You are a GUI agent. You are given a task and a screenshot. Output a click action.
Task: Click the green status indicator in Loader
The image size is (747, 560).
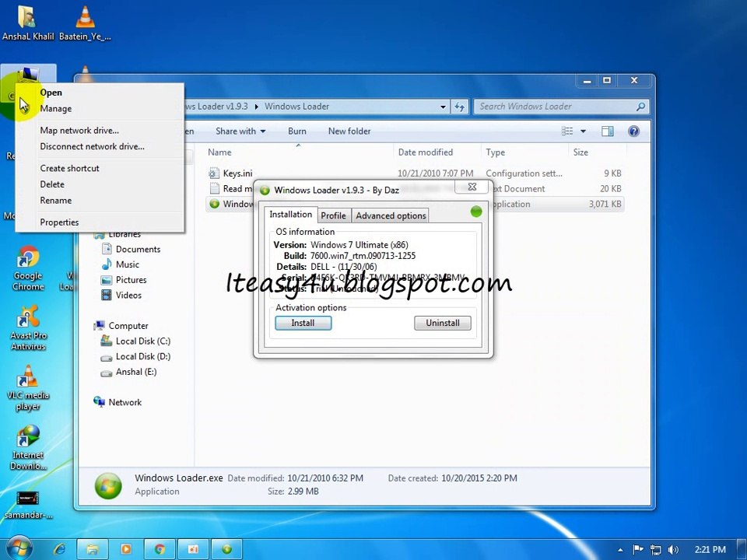476,212
